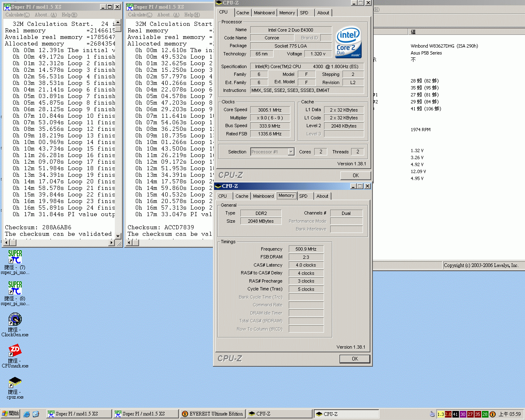The height and width of the screenshot is (420, 525).
Task: Click the first system tray icon
Action: pyautogui.click(x=432, y=414)
